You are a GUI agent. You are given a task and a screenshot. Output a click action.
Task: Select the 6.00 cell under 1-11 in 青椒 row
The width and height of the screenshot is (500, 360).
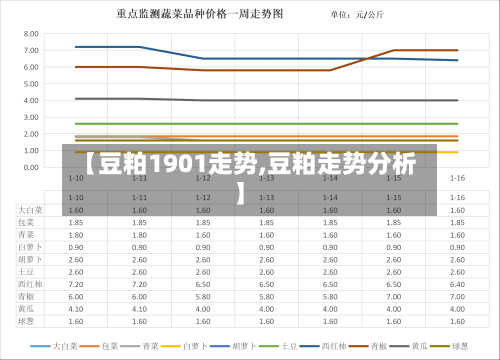139,297
